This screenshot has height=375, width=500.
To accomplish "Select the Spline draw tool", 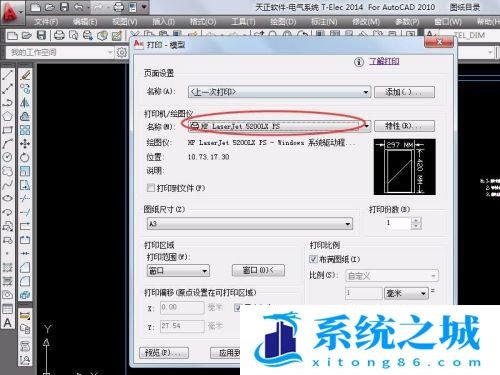I will click(8, 185).
